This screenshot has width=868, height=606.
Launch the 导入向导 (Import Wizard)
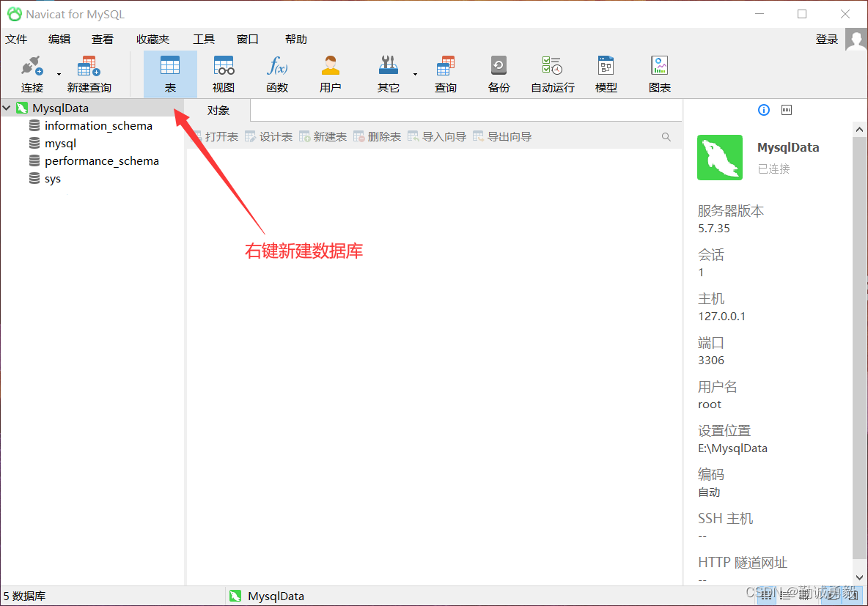coord(437,137)
